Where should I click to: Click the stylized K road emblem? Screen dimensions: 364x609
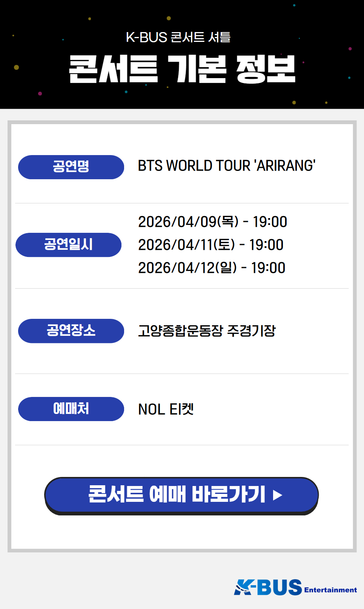pos(243,587)
